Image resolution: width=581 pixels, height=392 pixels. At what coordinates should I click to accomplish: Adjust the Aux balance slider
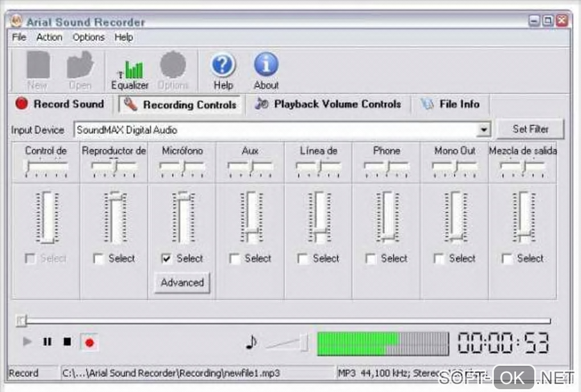[251, 167]
